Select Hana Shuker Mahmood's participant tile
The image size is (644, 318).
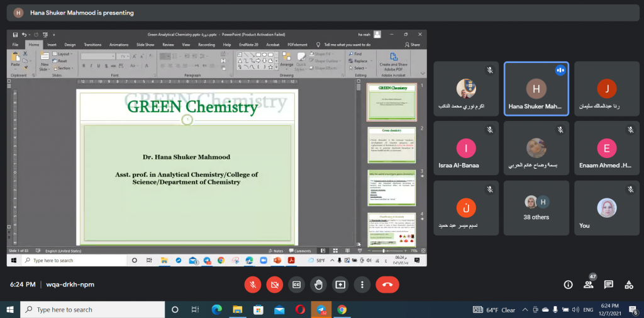[x=536, y=88]
